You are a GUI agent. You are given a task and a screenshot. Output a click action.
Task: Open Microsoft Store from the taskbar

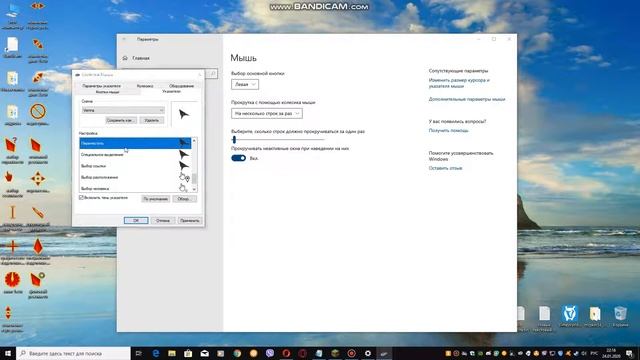[188, 353]
